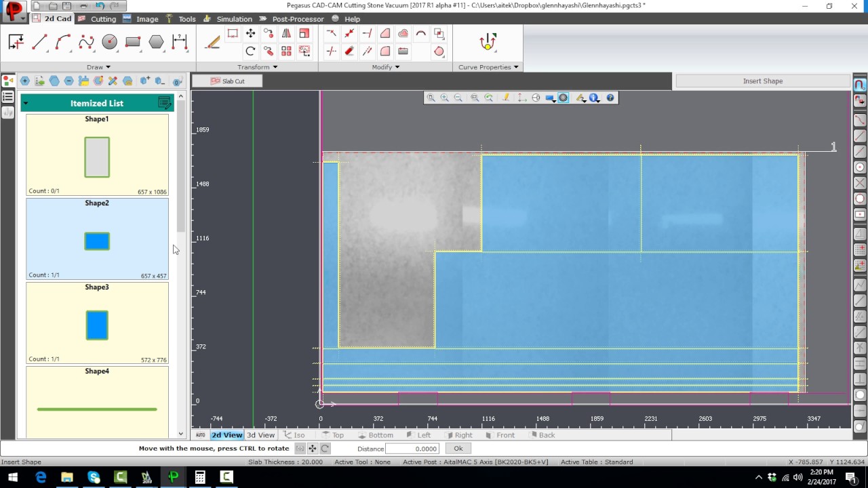Open the Tools ribbon tab
The width and height of the screenshot is (868, 488).
point(182,19)
